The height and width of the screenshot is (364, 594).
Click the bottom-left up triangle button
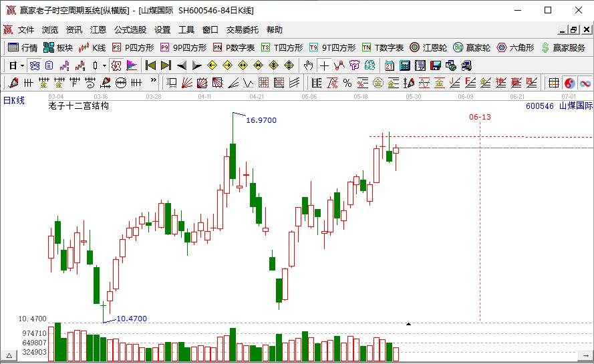click(x=9, y=356)
